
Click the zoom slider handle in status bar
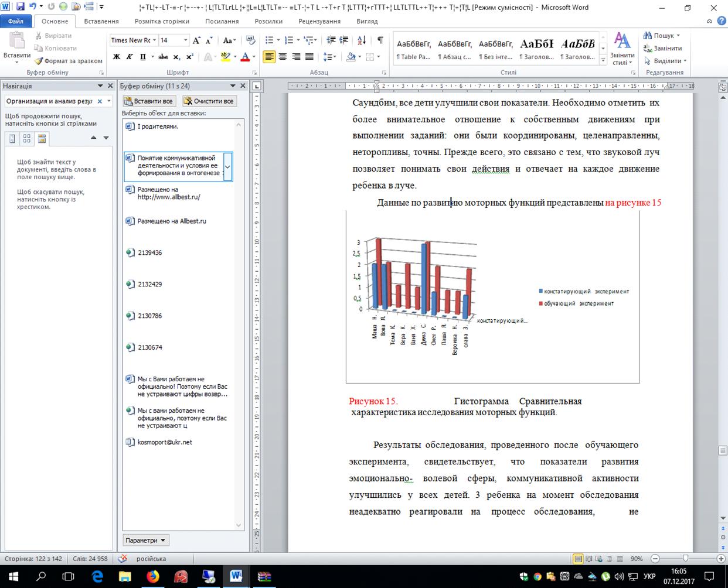pos(685,559)
